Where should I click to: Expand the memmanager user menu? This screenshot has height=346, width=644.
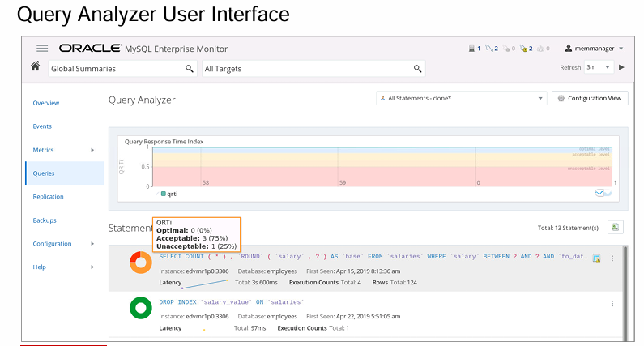pos(594,49)
